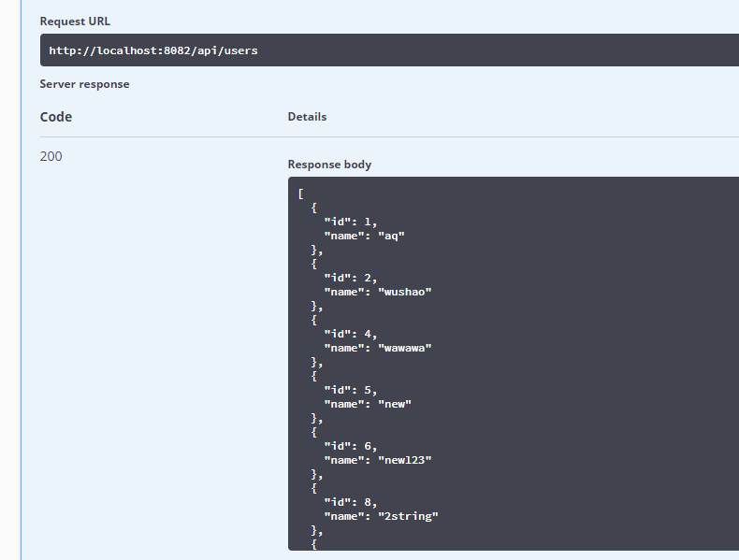Select the name "aq" line

[364, 237]
